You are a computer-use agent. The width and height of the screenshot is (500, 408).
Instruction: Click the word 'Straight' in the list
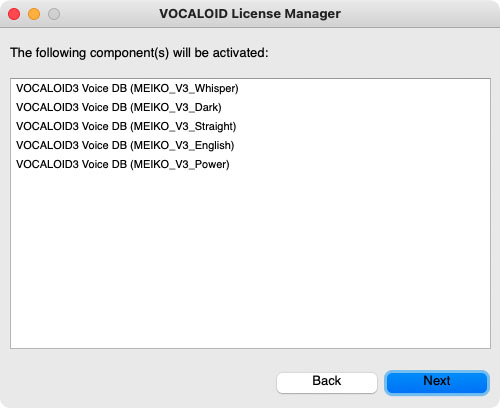pyautogui.click(x=214, y=127)
